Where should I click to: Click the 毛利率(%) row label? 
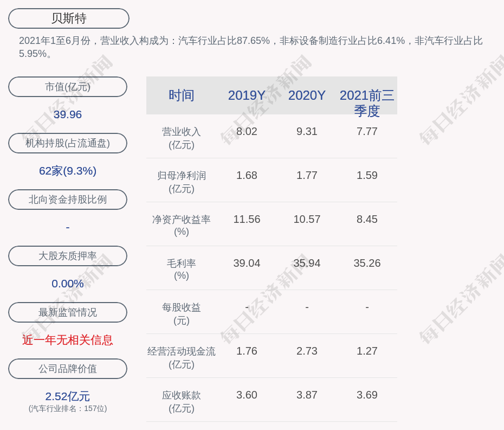pyautogui.click(x=182, y=269)
